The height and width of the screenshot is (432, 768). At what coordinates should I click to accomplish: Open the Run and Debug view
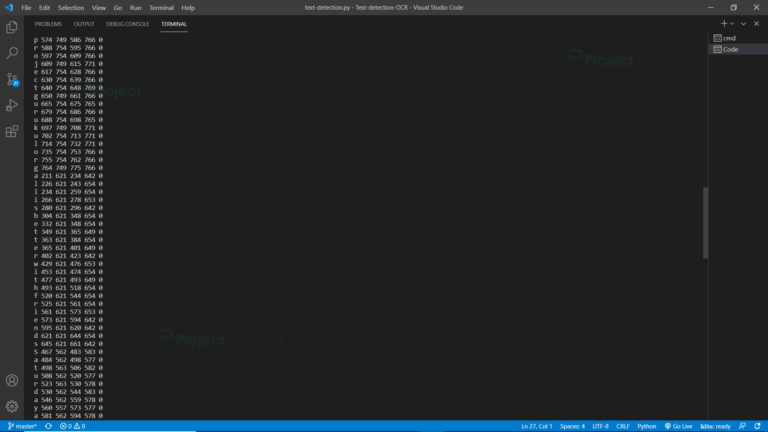[12, 105]
